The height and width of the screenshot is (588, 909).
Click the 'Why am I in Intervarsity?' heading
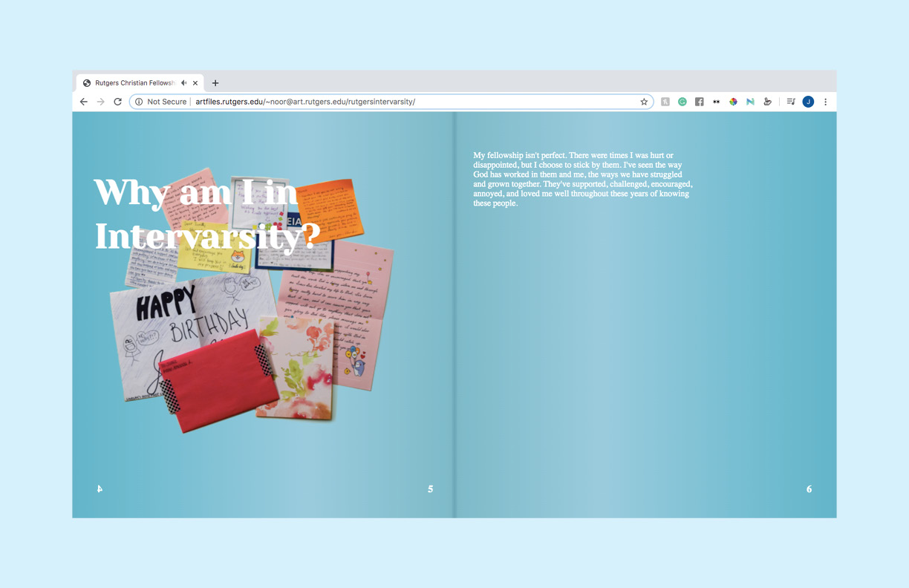207,214
